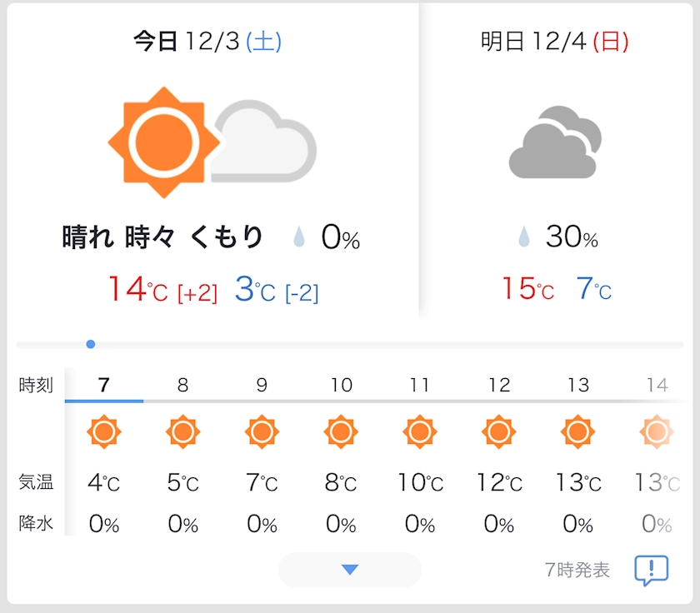Select the 10 o'clock hour column

(341, 385)
